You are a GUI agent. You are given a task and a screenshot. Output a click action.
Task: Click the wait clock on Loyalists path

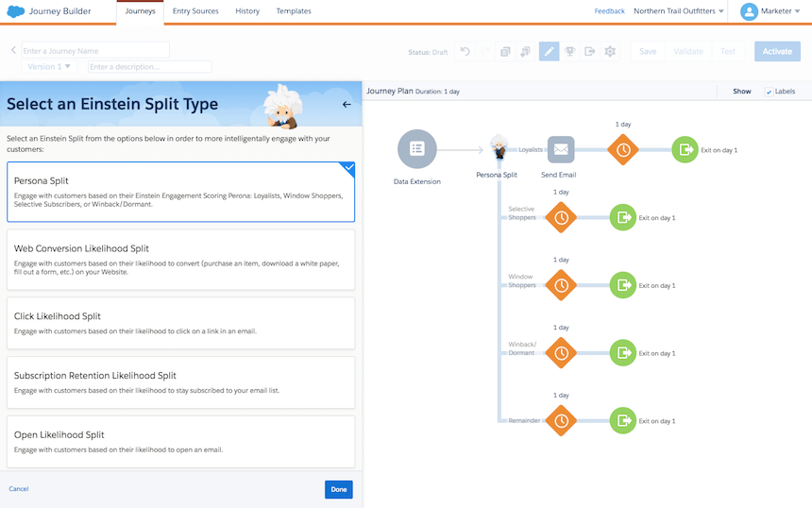click(623, 149)
